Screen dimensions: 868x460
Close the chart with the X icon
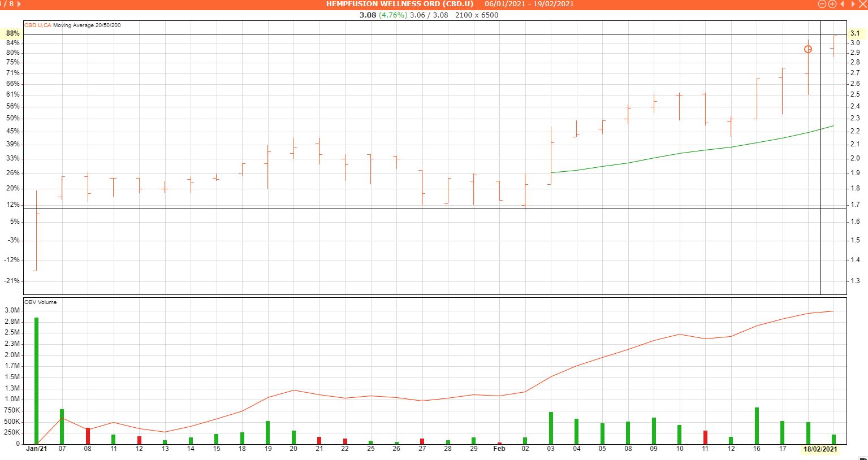click(x=863, y=4)
